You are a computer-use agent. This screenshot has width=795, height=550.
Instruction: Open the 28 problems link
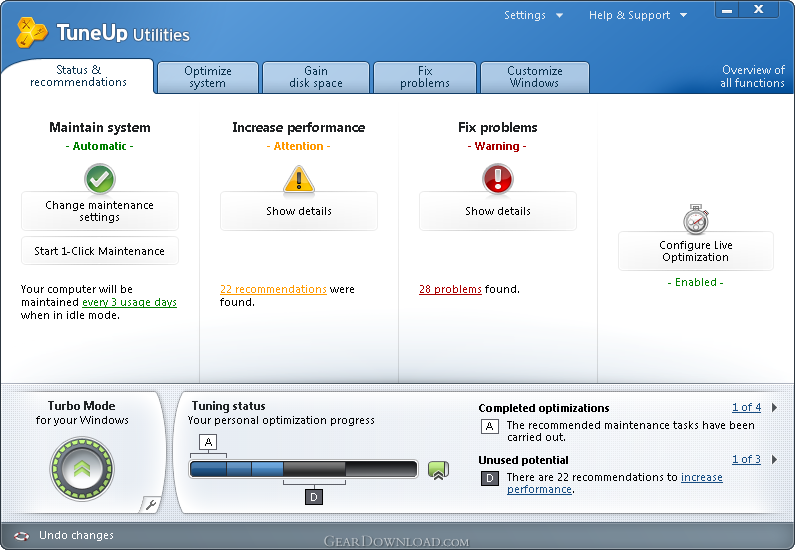tap(450, 289)
